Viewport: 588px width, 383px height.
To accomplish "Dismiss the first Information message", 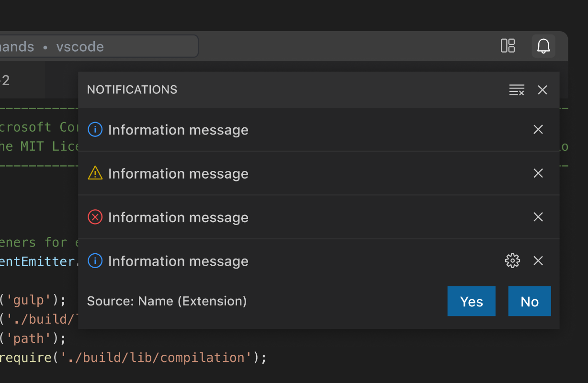I will tap(538, 129).
